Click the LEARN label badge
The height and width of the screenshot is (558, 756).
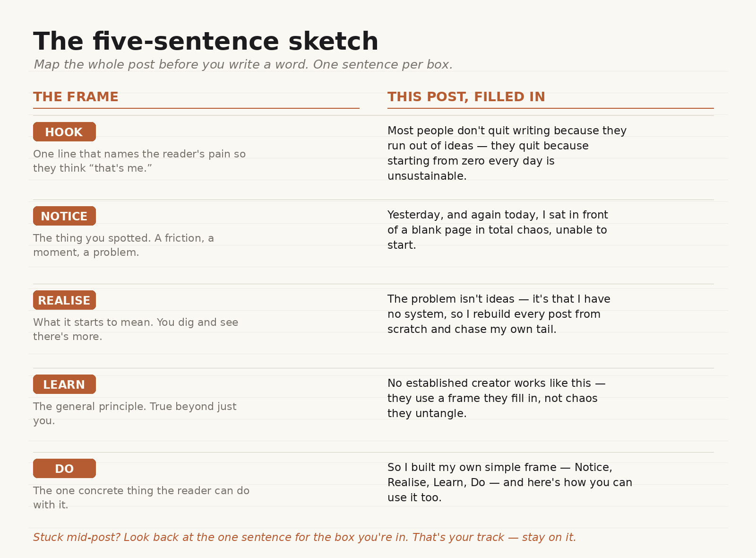pos(64,384)
